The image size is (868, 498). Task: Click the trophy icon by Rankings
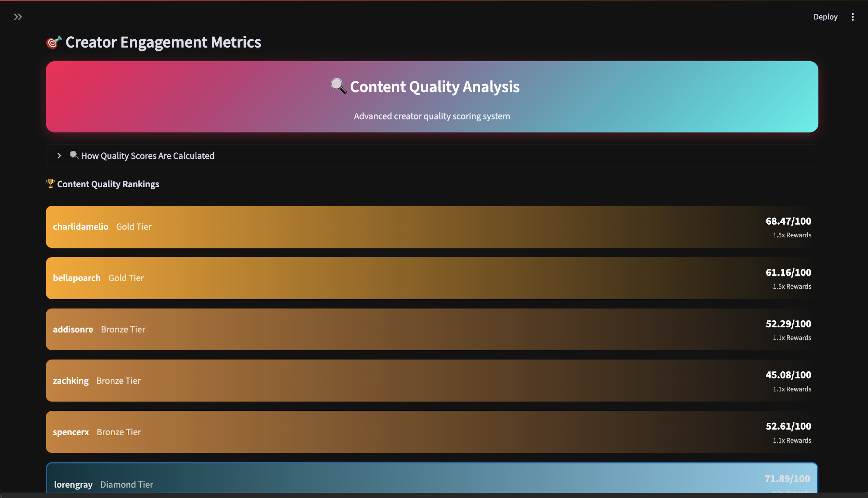50,184
